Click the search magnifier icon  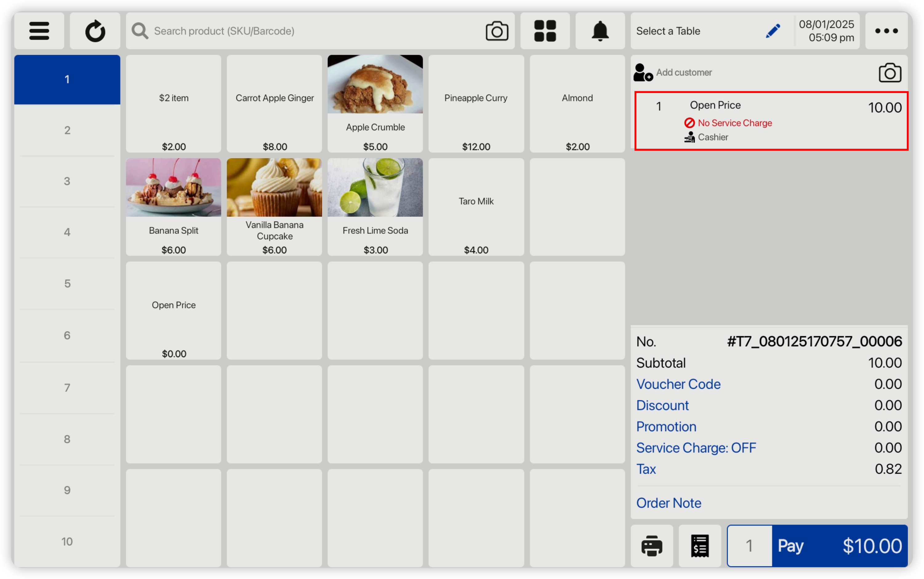140,30
